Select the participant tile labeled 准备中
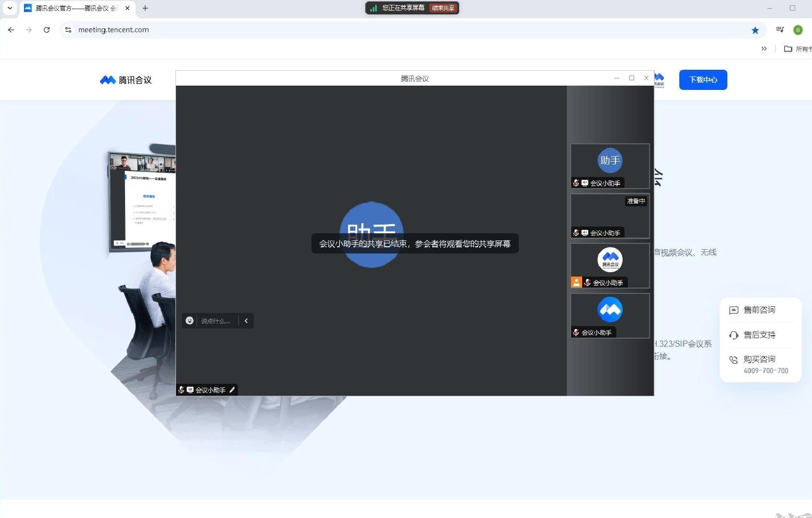The height and width of the screenshot is (518, 812). click(610, 216)
